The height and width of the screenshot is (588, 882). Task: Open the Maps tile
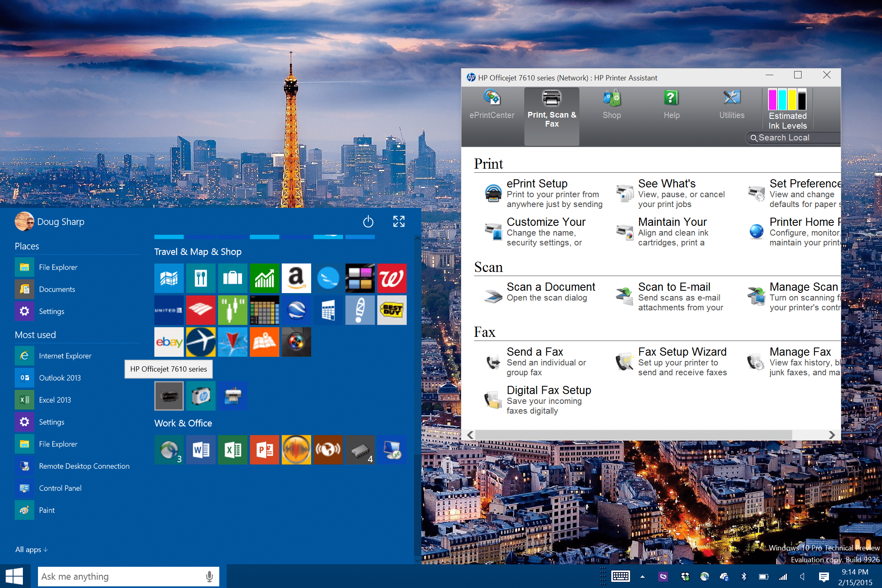click(169, 278)
